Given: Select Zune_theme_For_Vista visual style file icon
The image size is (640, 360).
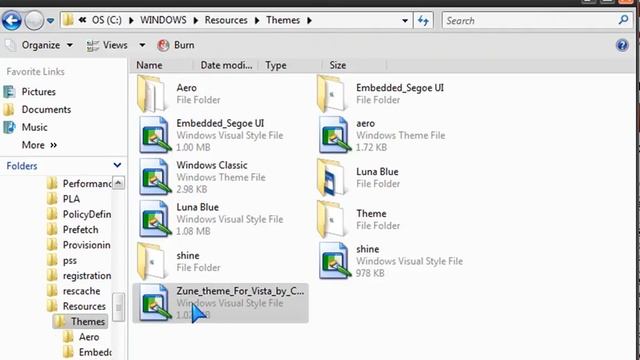Looking at the screenshot, I should [x=154, y=302].
